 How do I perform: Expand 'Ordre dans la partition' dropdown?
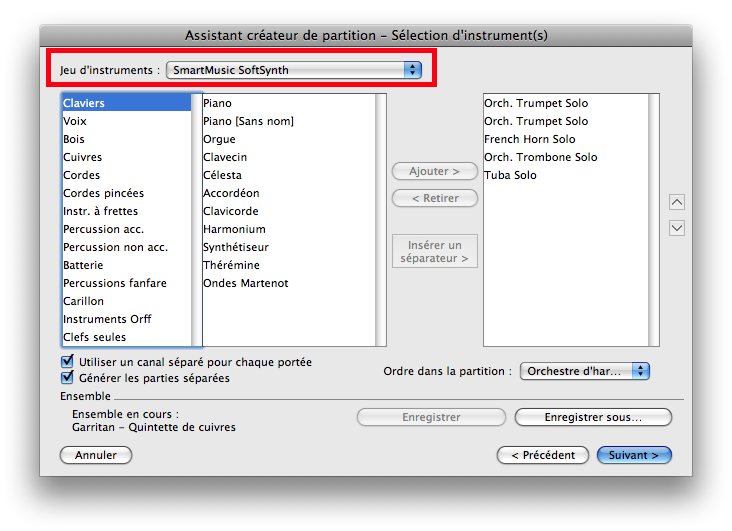(x=585, y=371)
